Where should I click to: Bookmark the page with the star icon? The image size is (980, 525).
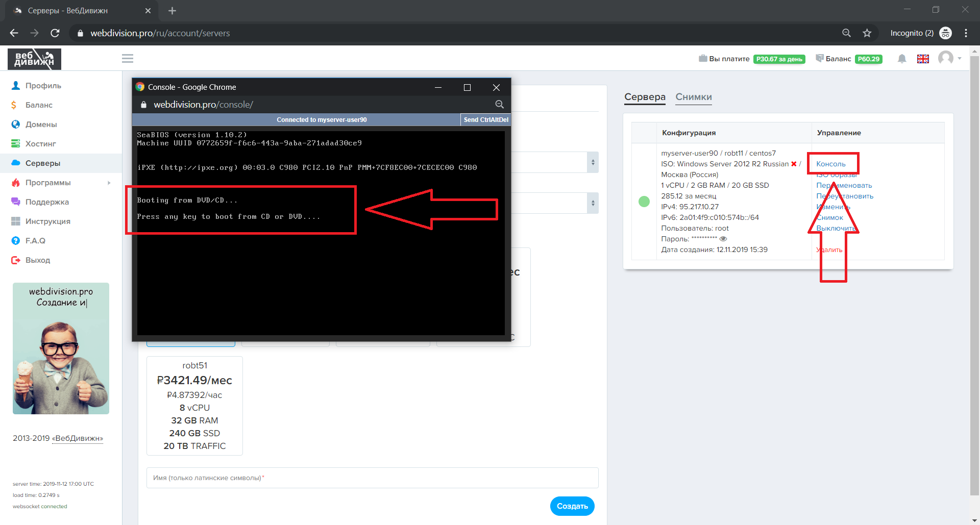click(x=867, y=33)
